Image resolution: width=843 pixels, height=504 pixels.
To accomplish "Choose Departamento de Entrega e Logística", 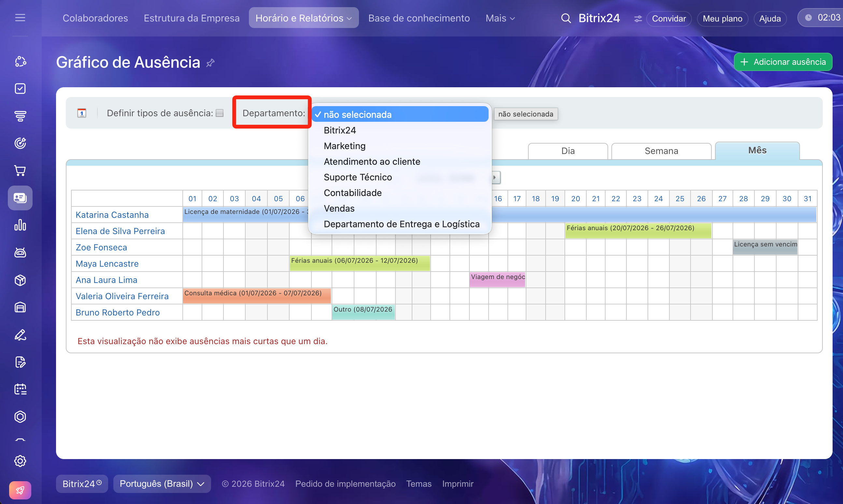I will coord(400,224).
